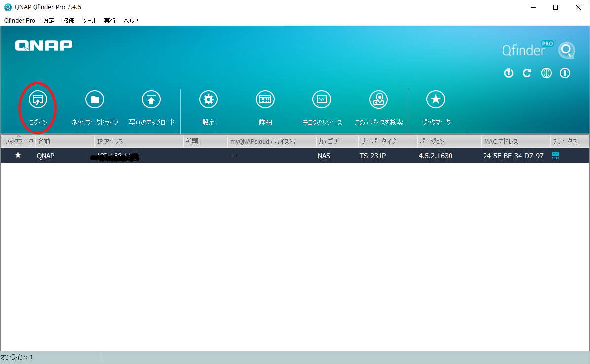Click the ログイン (Login) toolbar icon
Viewport: 590px width, 364px height.
pyautogui.click(x=37, y=99)
